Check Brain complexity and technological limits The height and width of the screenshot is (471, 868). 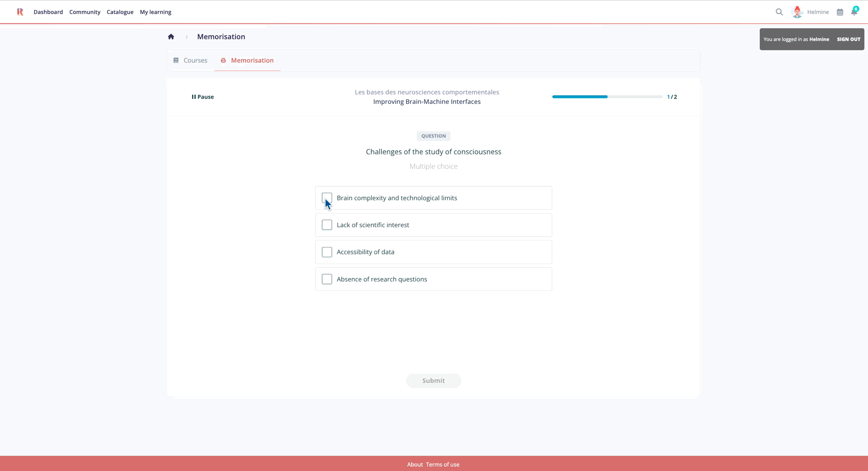coord(327,198)
